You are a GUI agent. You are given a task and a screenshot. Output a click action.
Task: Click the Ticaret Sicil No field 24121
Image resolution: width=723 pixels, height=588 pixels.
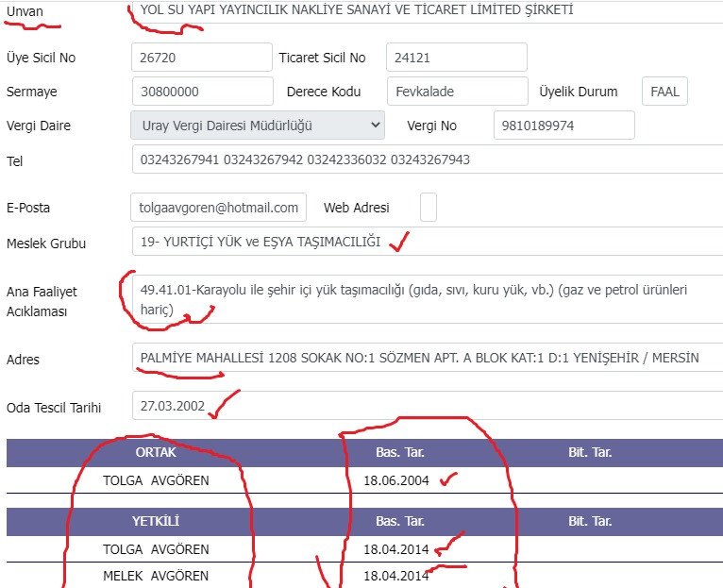[457, 58]
